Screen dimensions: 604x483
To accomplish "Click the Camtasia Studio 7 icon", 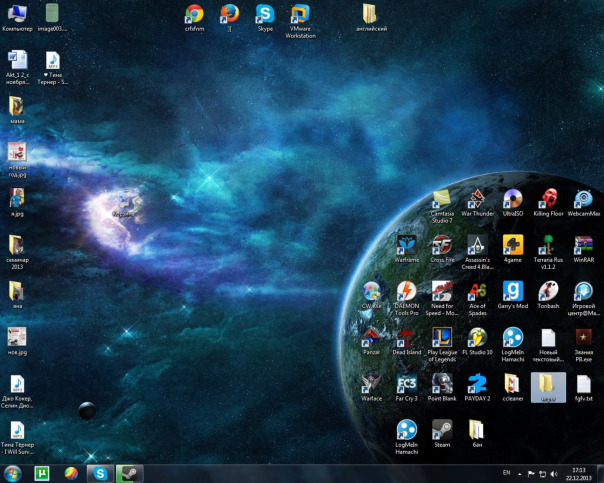I will click(x=442, y=199).
